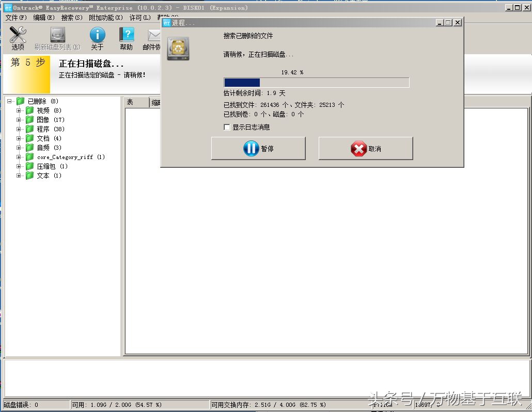Expand the 图像 tree node
The height and width of the screenshot is (412, 532).
pos(19,120)
